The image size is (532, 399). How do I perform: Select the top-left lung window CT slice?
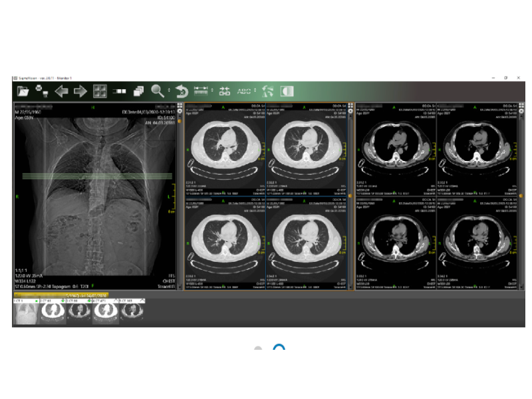(225, 149)
